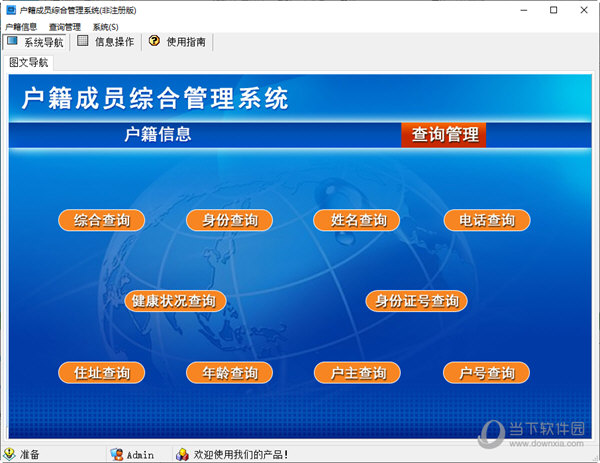Click the Admin user icon in status bar
Image resolution: width=600 pixels, height=463 pixels.
coord(117,455)
